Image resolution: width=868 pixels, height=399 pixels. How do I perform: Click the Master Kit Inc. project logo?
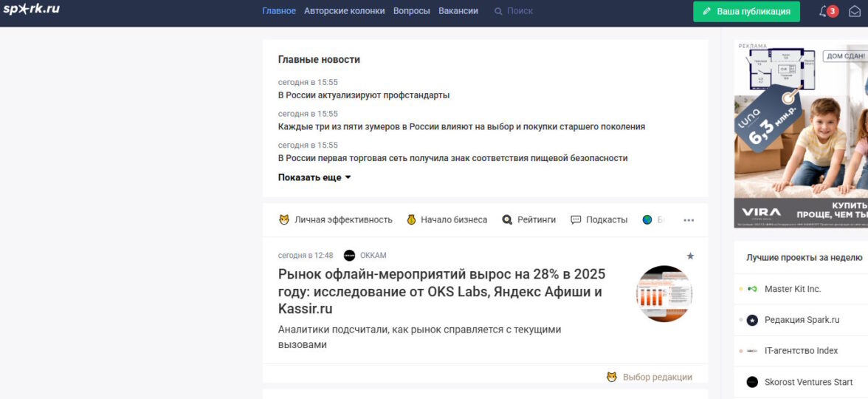coord(751,290)
